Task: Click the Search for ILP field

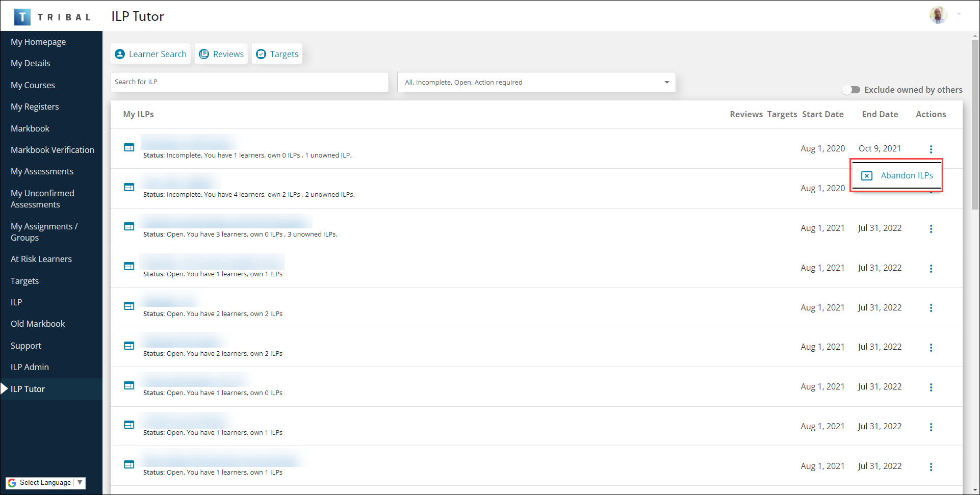Action: click(249, 82)
